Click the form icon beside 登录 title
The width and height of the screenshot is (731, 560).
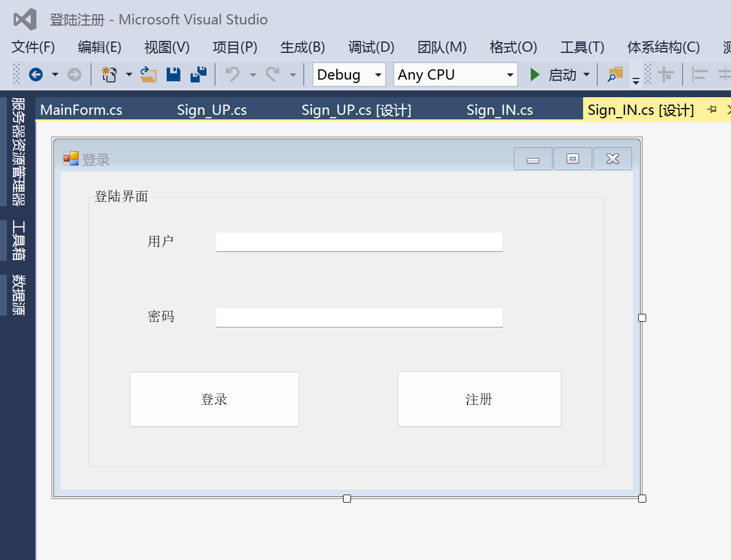[x=71, y=159]
